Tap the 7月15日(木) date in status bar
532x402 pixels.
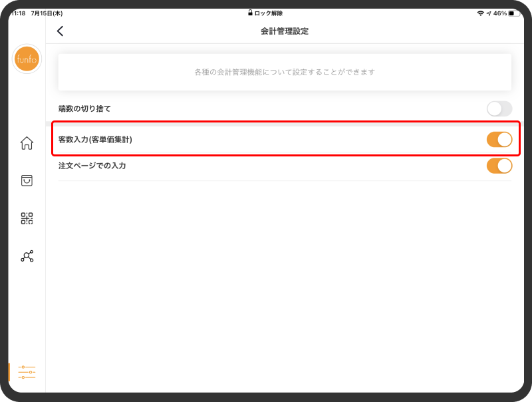(47, 13)
